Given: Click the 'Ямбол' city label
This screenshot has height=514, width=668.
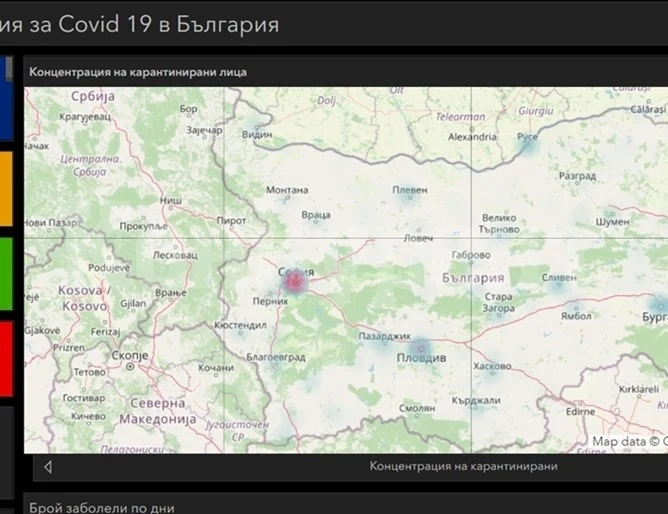Looking at the screenshot, I should [x=576, y=316].
